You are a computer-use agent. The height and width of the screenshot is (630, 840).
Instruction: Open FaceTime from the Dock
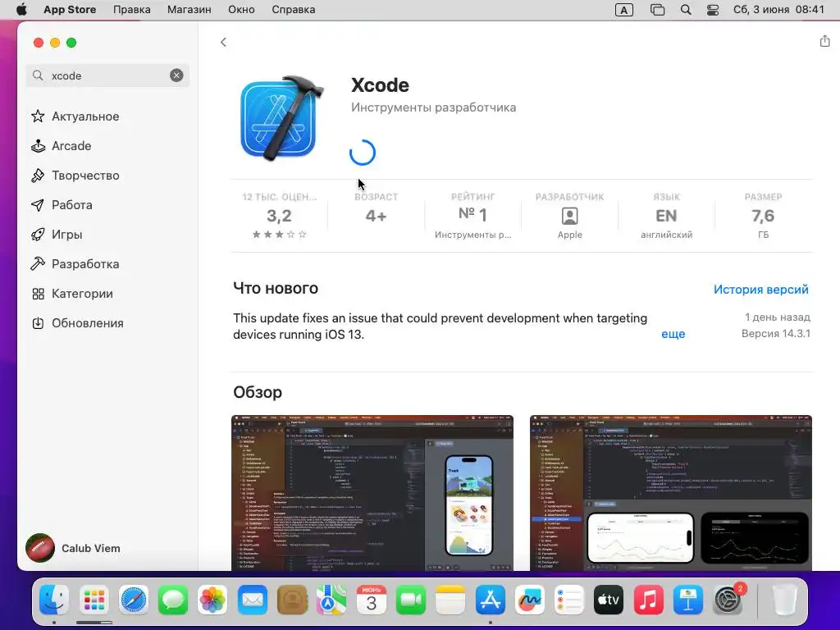point(411,600)
